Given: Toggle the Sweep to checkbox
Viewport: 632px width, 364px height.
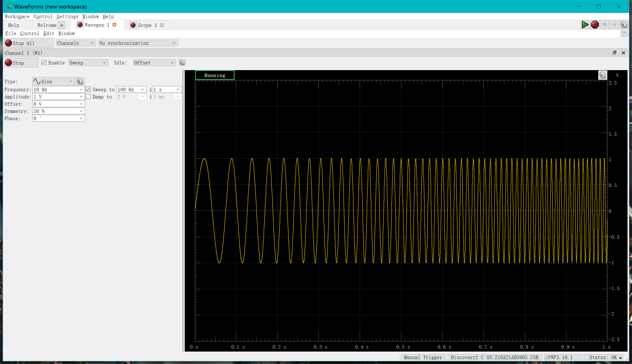Looking at the screenshot, I should coord(88,89).
